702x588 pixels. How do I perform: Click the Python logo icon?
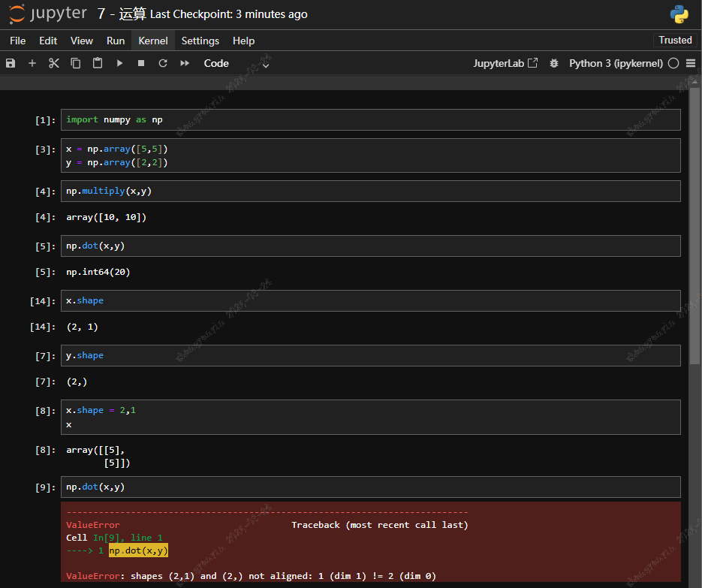point(679,14)
